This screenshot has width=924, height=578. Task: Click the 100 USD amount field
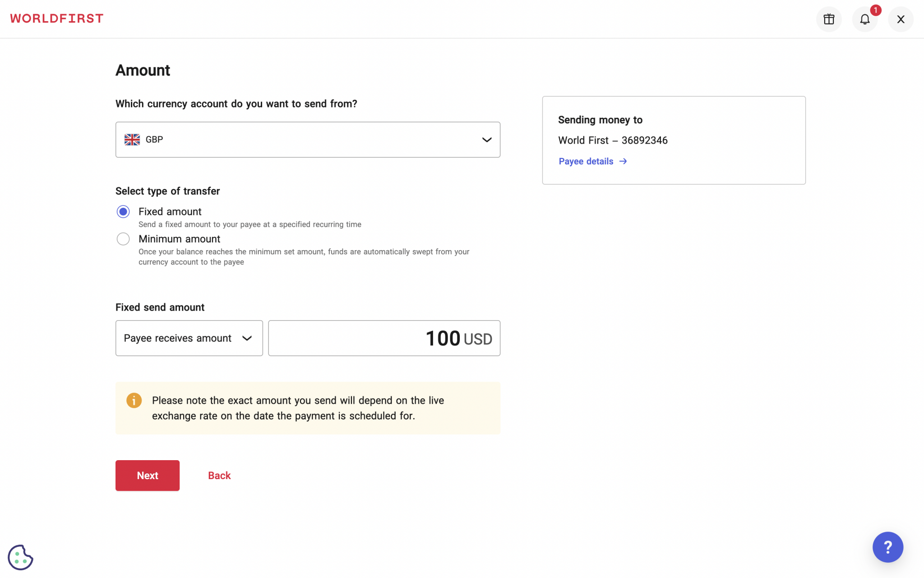(383, 338)
